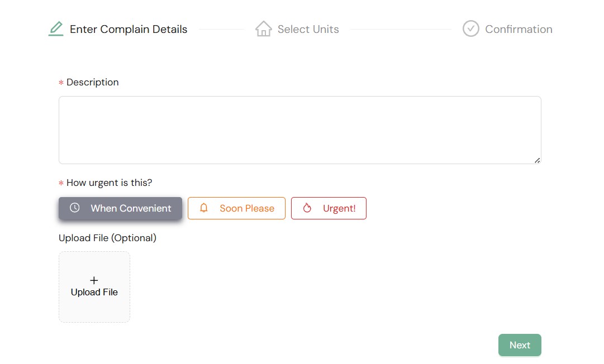This screenshot has width=604, height=364.
Task: Click the flame icon in Urgent option
Action: tap(307, 208)
